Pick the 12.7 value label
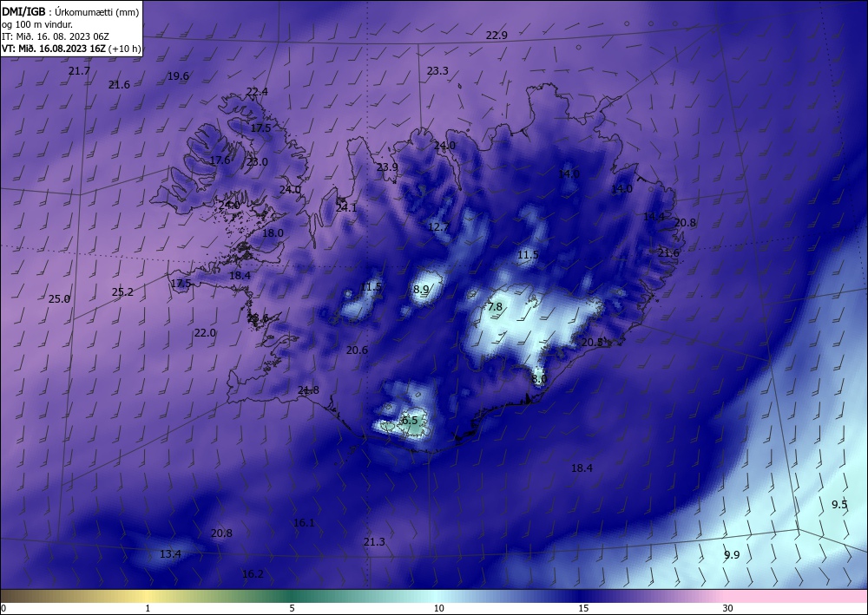This screenshot has height=615, width=868. (438, 226)
